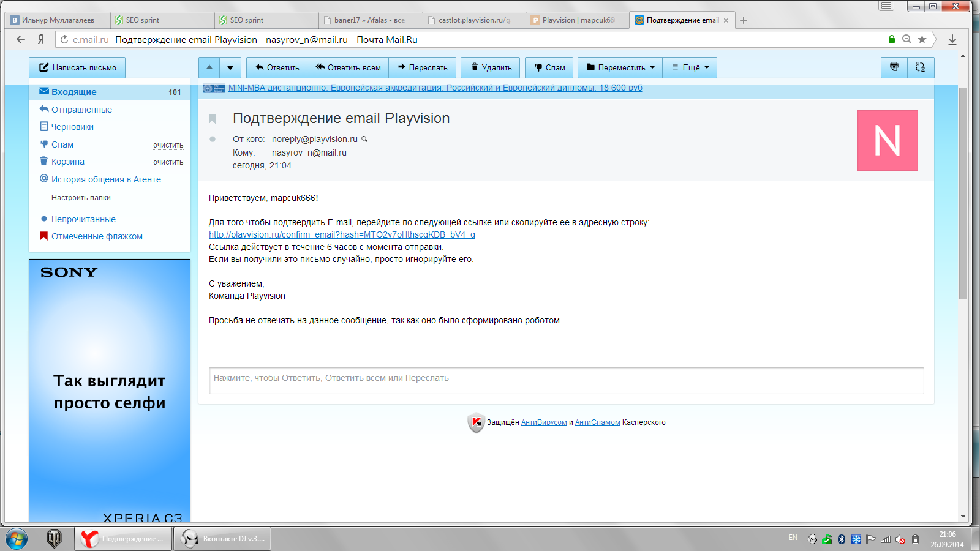Close the Подтверждение email tab
The height and width of the screenshot is (551, 980).
[x=726, y=20]
